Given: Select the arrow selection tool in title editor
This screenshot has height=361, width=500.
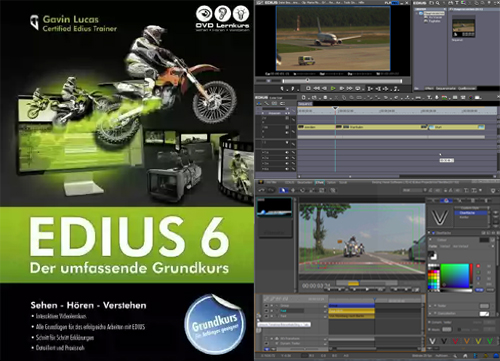Looking at the screenshot, I should [283, 190].
